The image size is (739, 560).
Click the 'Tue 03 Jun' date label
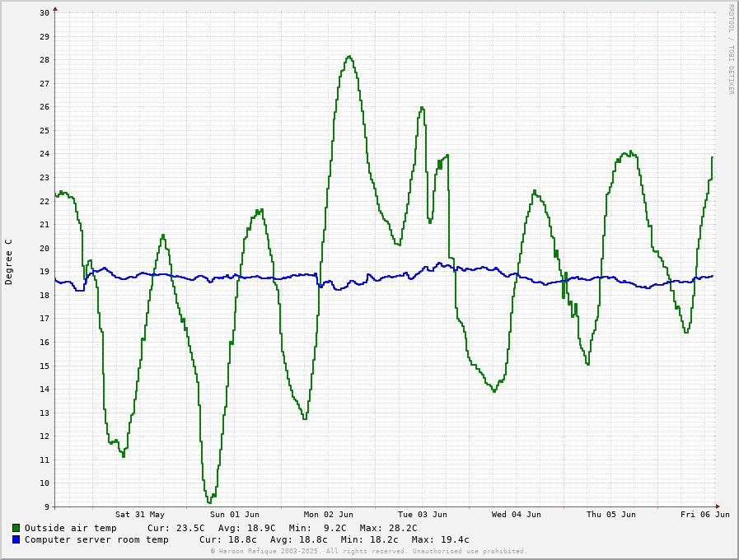(x=423, y=515)
